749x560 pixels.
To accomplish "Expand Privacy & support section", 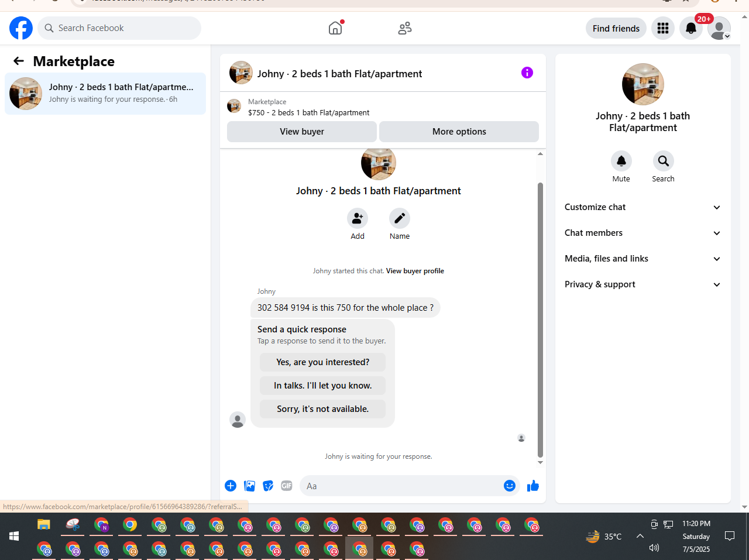I will tap(643, 284).
